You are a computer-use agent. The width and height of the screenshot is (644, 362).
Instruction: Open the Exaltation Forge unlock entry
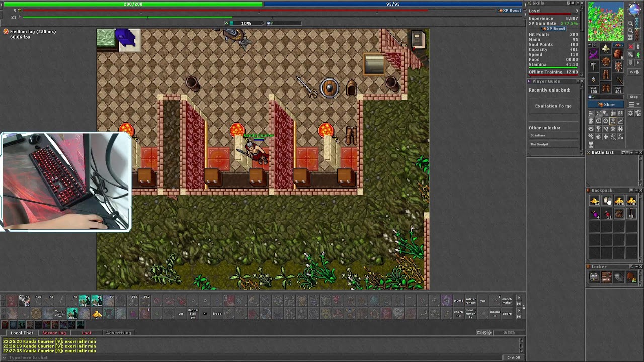point(553,106)
